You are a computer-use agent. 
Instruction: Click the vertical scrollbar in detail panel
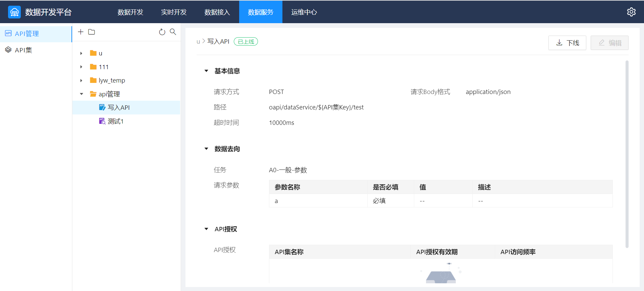coord(627,154)
